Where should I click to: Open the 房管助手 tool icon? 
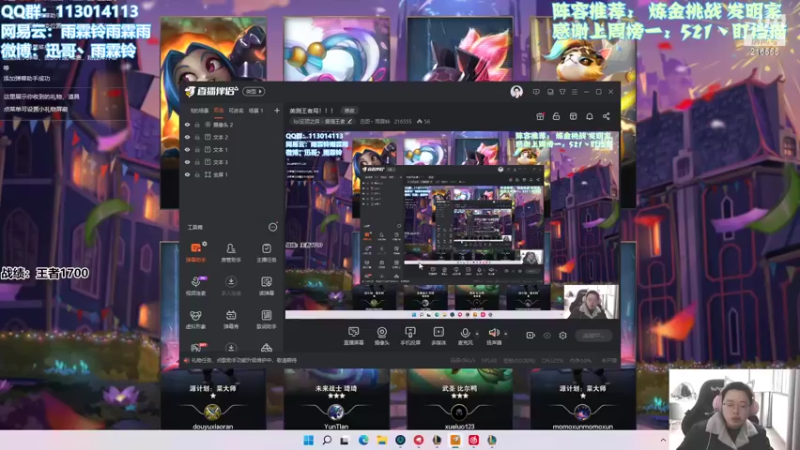[x=231, y=252]
